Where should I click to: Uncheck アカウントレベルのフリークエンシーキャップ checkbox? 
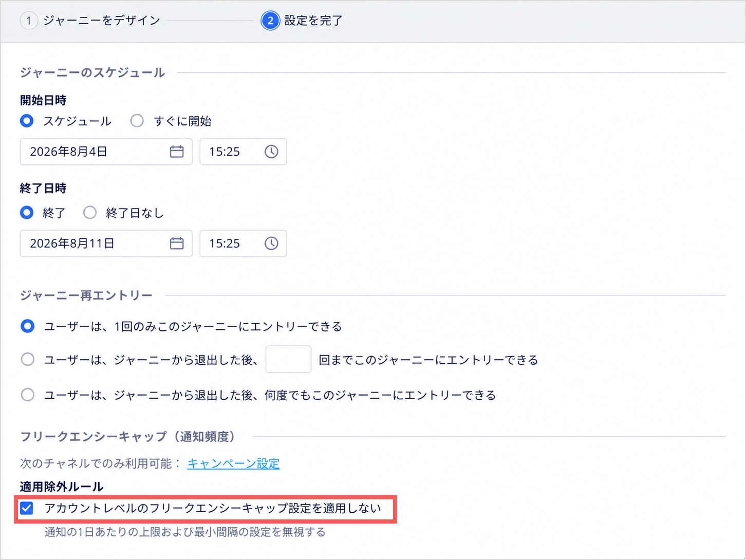coord(27,508)
